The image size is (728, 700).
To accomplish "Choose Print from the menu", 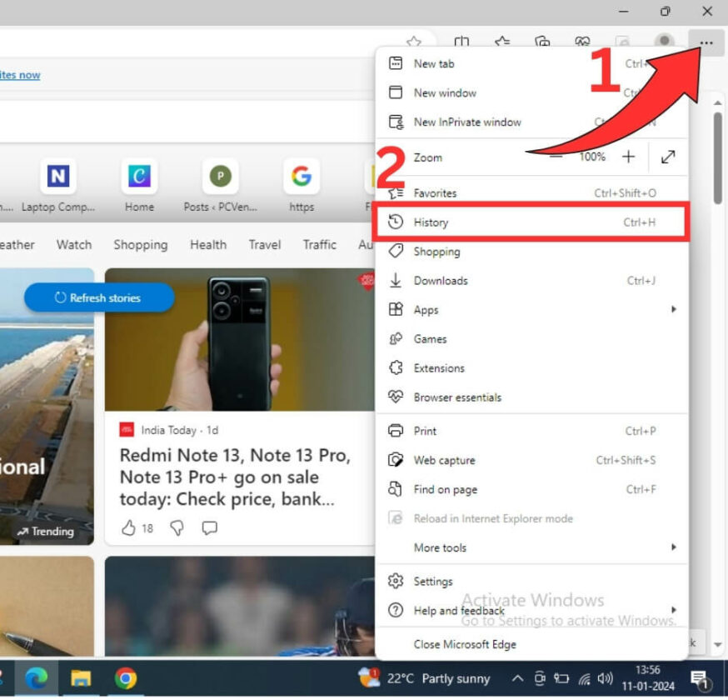I will coord(531,431).
